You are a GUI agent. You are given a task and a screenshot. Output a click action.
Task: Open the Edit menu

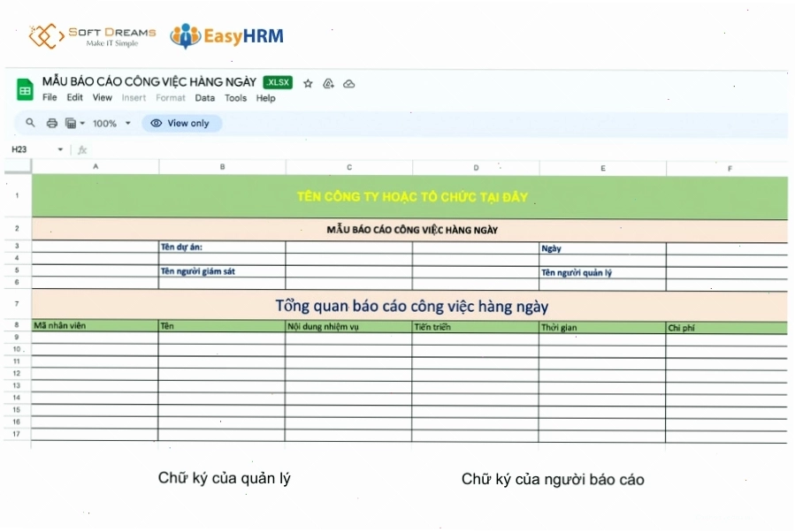click(74, 97)
